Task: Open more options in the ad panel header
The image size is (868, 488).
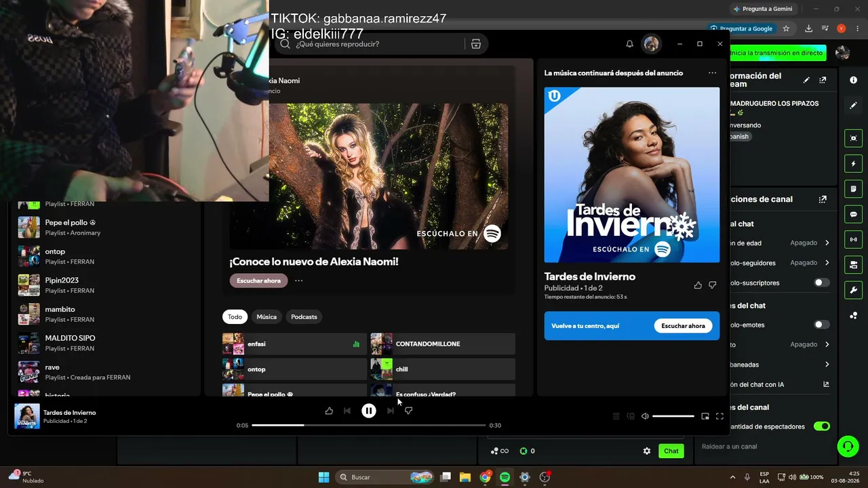Action: pyautogui.click(x=712, y=73)
